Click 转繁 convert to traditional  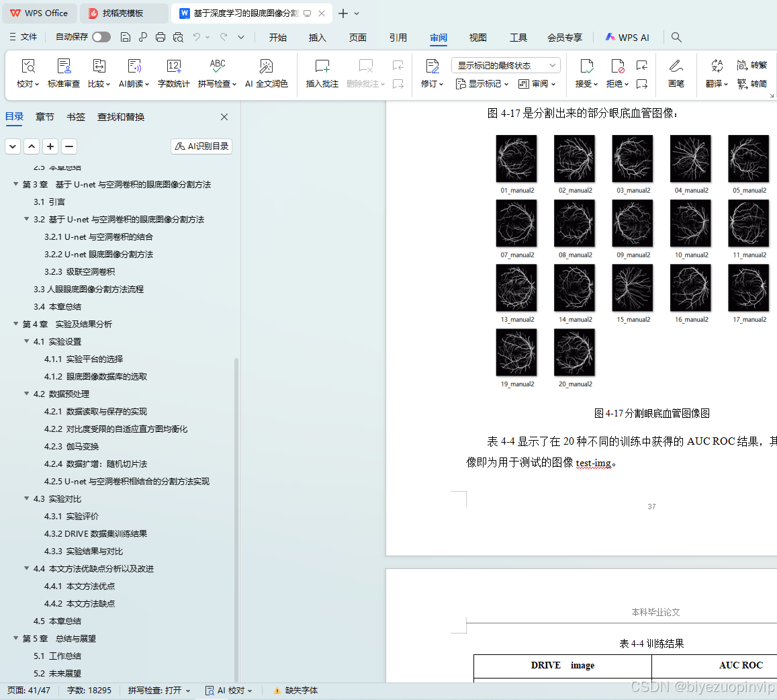(x=751, y=65)
